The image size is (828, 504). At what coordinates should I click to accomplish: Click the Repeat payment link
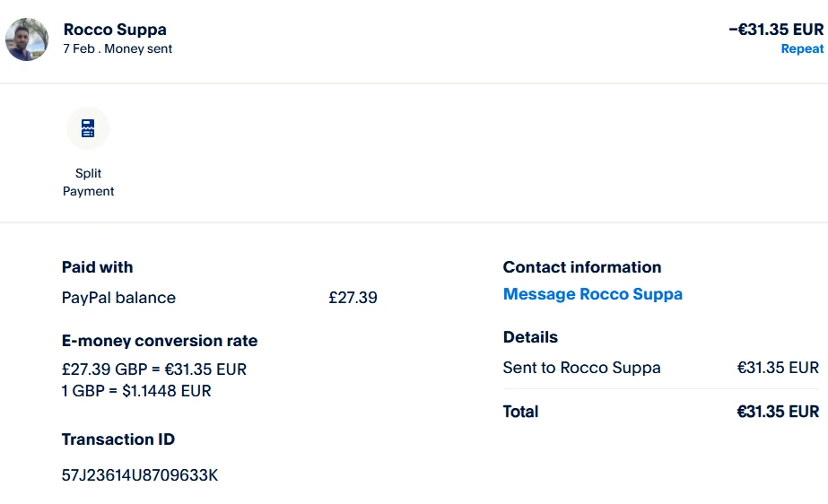tap(801, 49)
